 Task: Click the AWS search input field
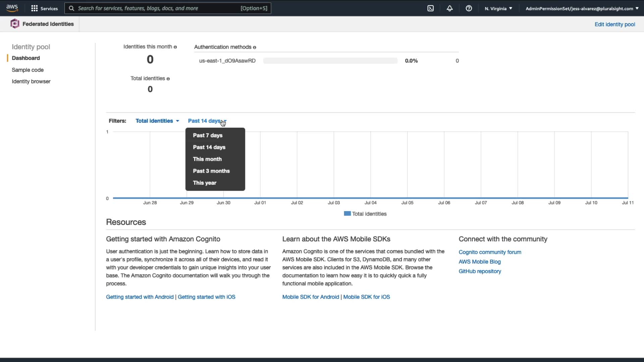tap(158, 8)
